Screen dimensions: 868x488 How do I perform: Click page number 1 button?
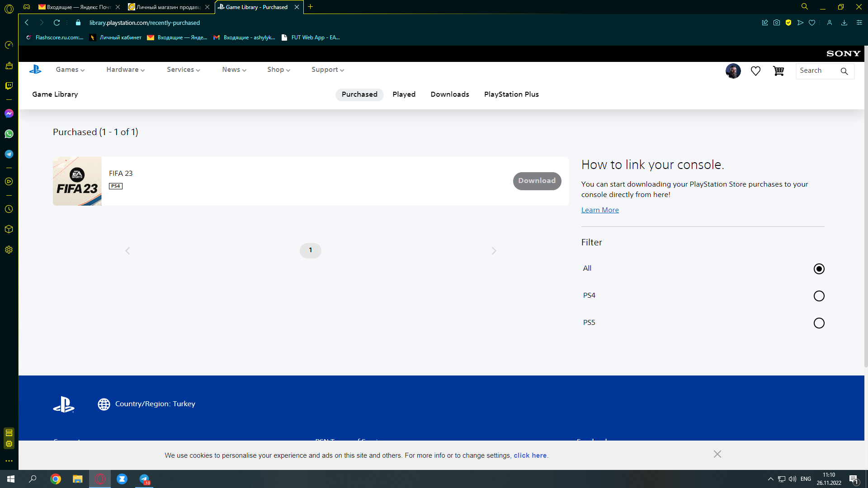pyautogui.click(x=311, y=250)
